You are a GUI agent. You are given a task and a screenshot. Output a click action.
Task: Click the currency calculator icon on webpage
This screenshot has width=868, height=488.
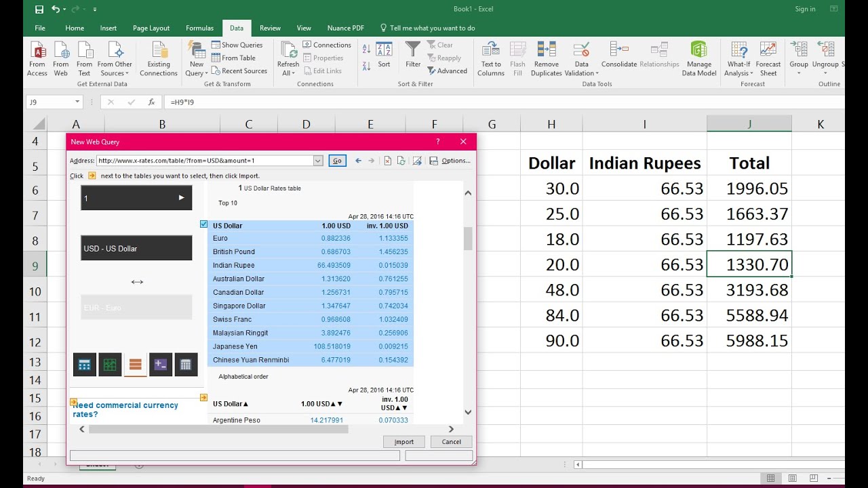[84, 365]
